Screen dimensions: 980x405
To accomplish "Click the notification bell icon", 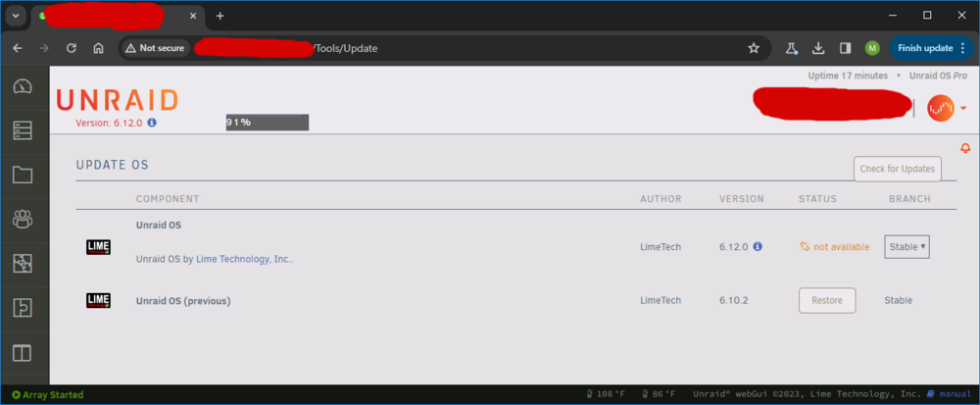I will (965, 148).
